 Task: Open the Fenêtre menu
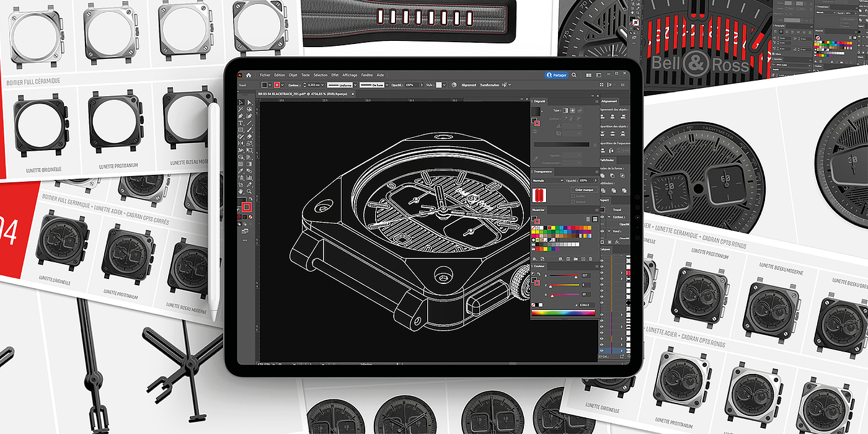coord(367,75)
